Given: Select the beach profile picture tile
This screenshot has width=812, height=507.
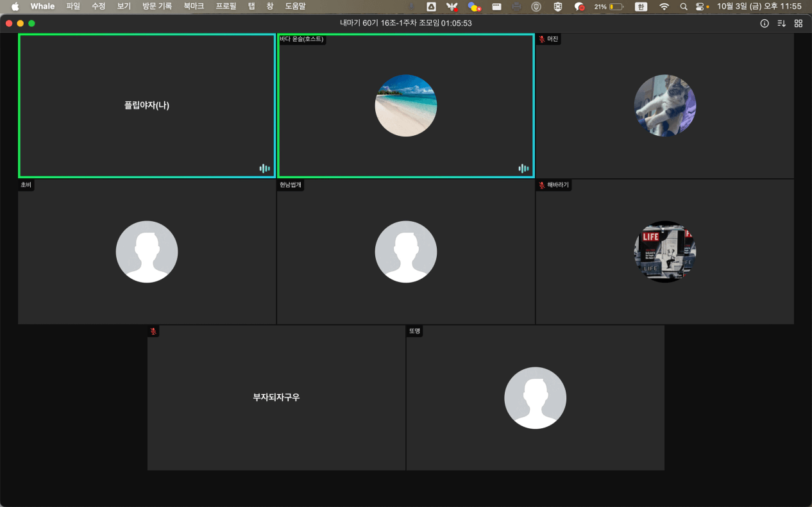Looking at the screenshot, I should 405,106.
